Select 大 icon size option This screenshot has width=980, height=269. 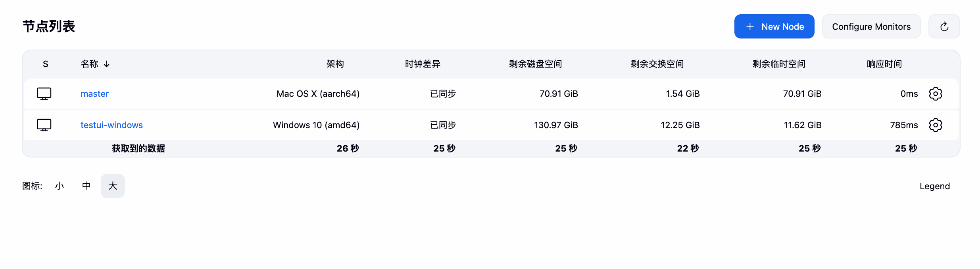click(x=113, y=186)
